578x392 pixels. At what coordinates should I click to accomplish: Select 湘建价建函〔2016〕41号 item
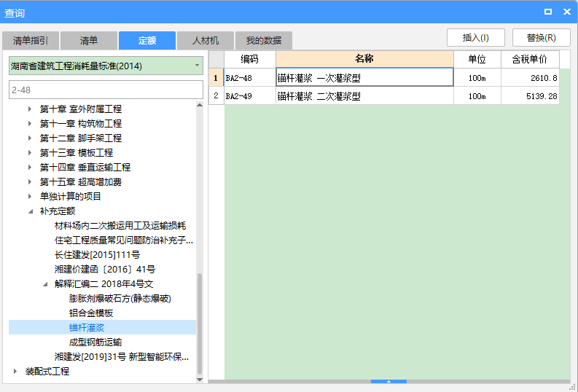(x=105, y=270)
